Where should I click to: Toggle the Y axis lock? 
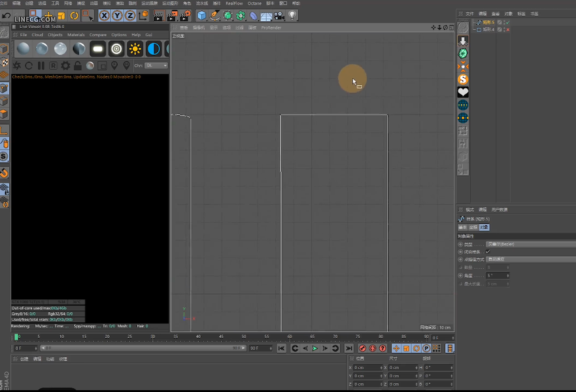coord(117,16)
